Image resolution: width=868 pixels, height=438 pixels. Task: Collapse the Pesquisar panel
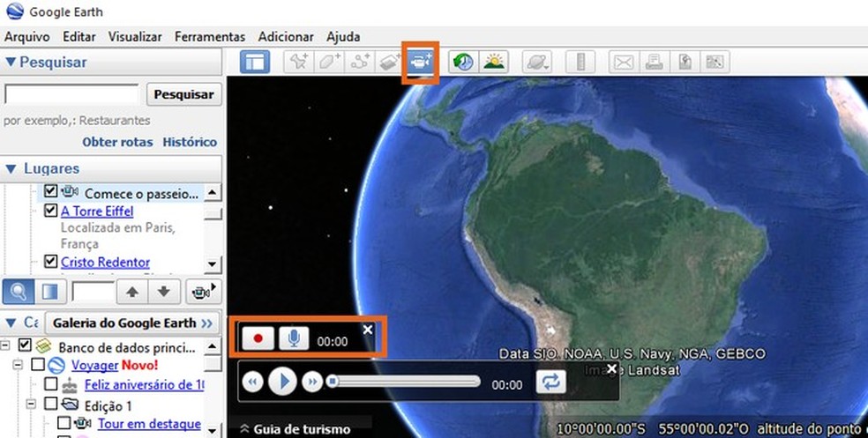[11, 62]
